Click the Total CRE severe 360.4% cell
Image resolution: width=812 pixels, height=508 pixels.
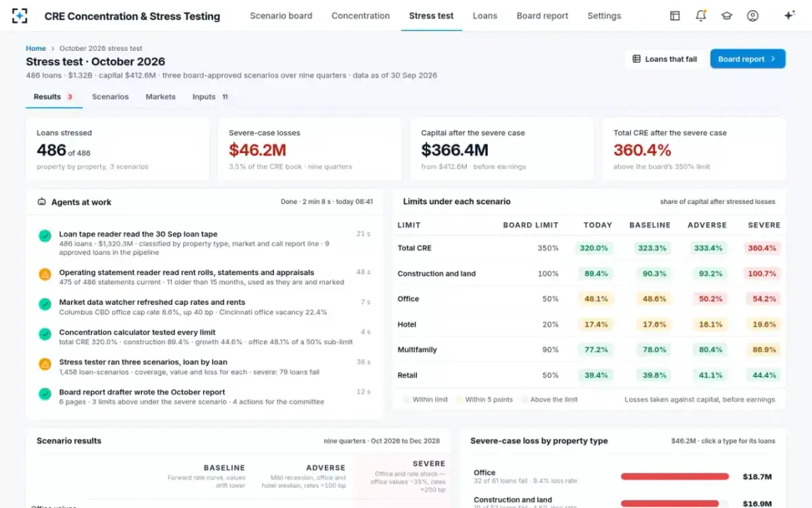tap(763, 248)
